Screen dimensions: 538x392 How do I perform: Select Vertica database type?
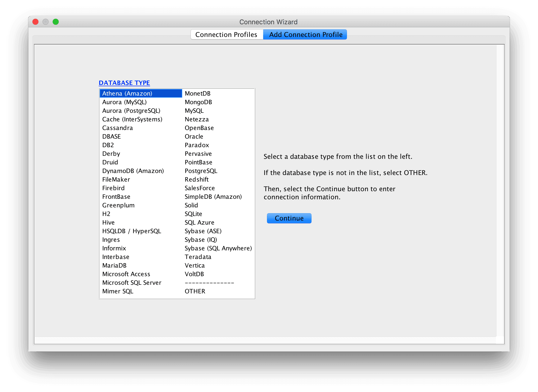coord(218,265)
